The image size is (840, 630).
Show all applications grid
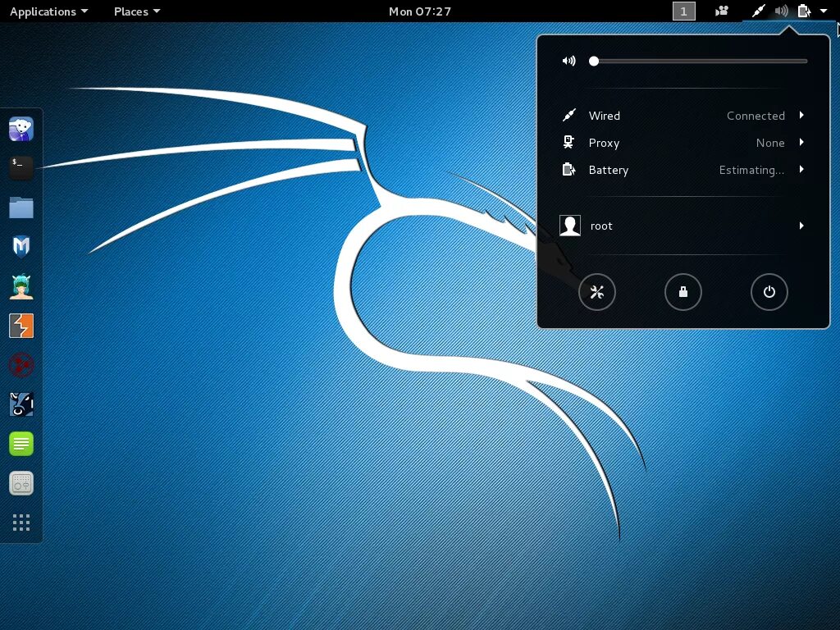pyautogui.click(x=21, y=523)
